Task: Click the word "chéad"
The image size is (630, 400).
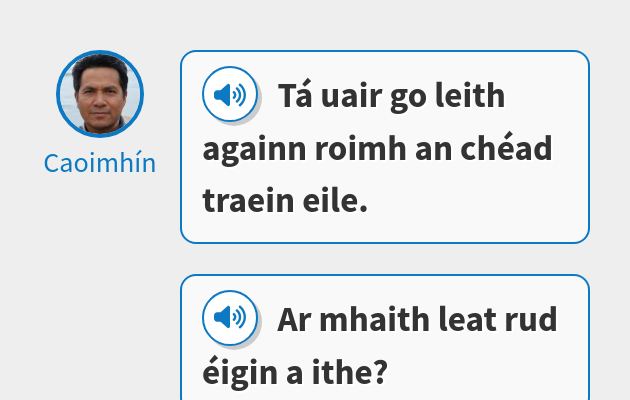Action: pyautogui.click(x=506, y=147)
